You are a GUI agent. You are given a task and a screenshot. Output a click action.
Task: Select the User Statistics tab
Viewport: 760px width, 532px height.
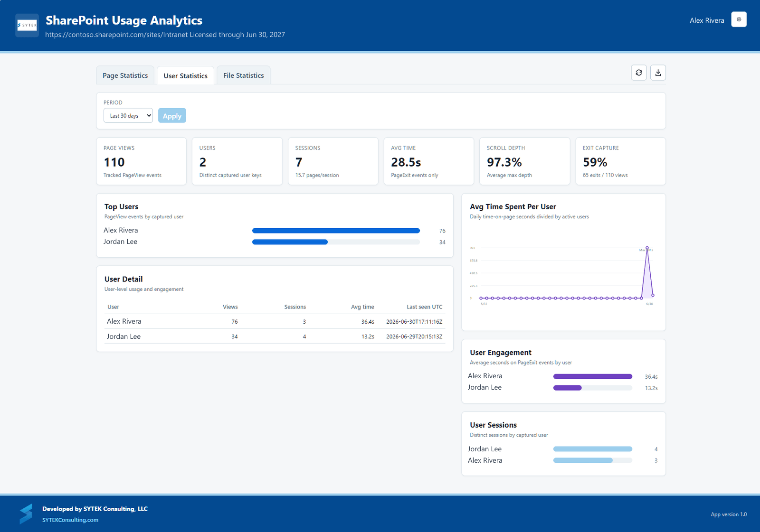point(186,75)
